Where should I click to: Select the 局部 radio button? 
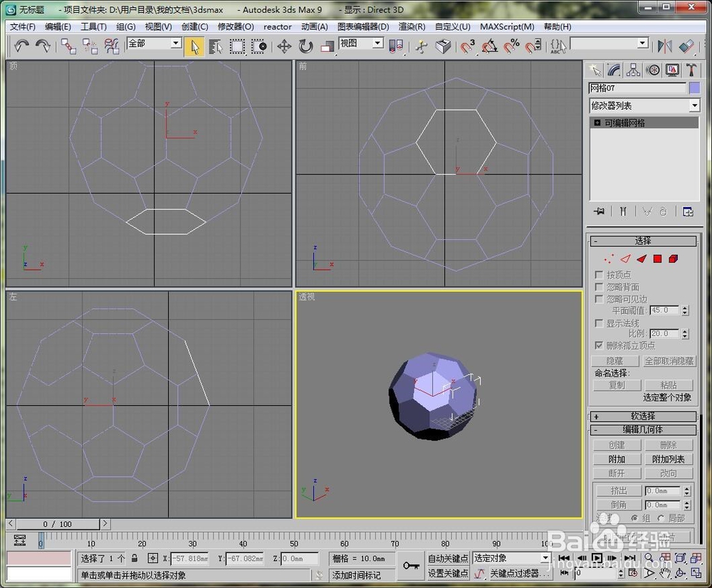pos(661,518)
